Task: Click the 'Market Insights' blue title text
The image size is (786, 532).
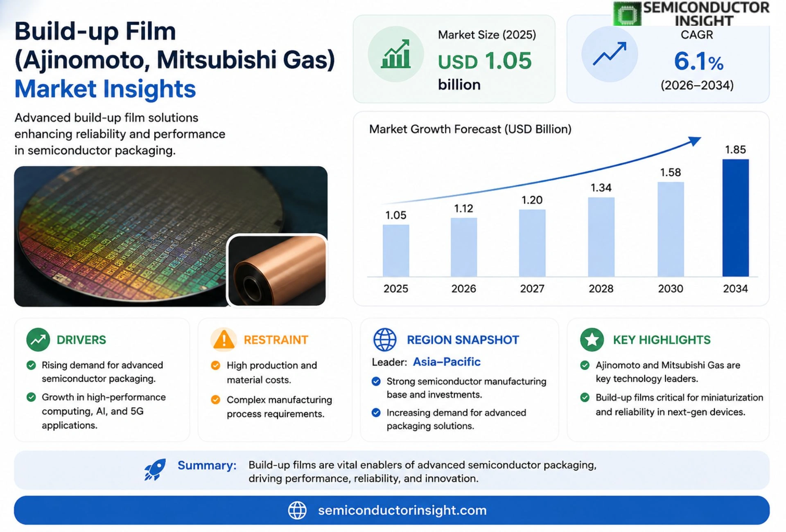Action: pyautogui.click(x=105, y=89)
